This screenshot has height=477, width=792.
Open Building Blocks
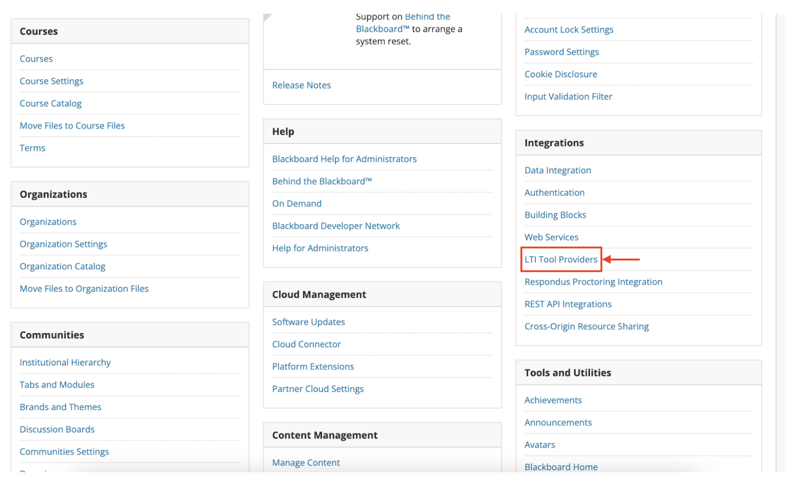coord(555,215)
